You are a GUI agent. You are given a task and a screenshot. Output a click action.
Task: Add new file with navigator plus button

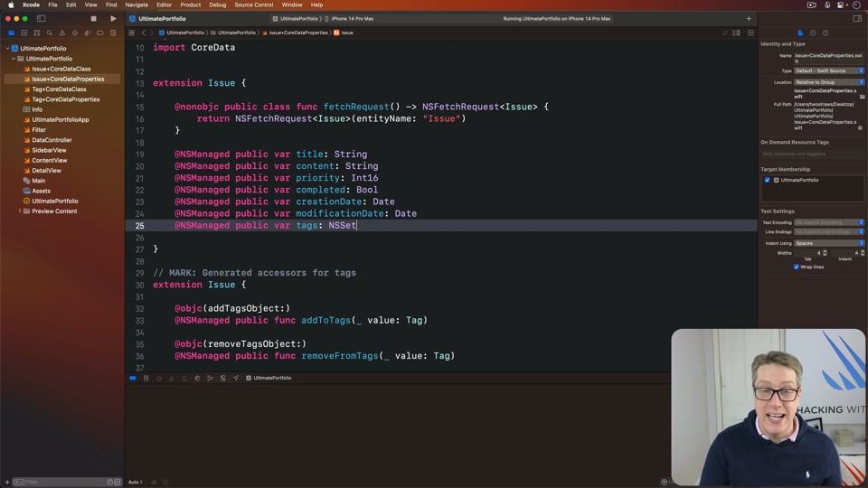[x=7, y=482]
